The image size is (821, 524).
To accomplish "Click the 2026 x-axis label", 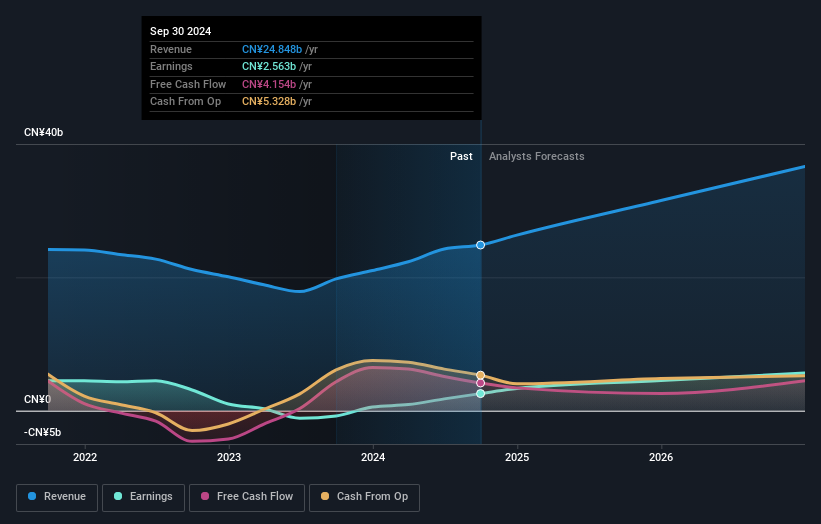I will (x=661, y=458).
